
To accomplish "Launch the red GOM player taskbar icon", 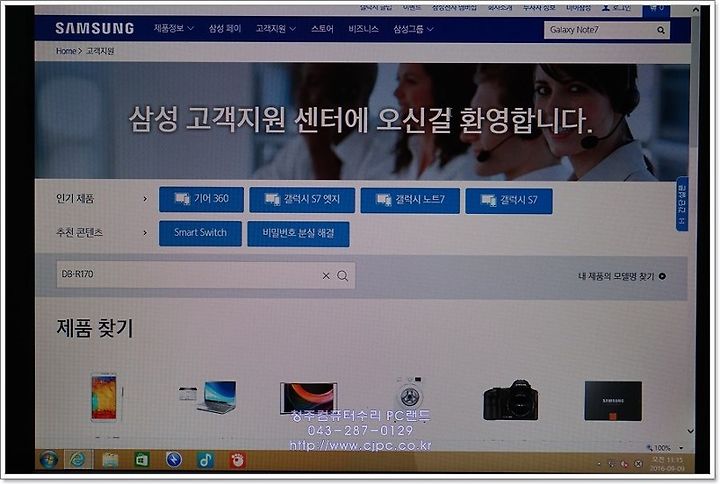I will pos(237,460).
